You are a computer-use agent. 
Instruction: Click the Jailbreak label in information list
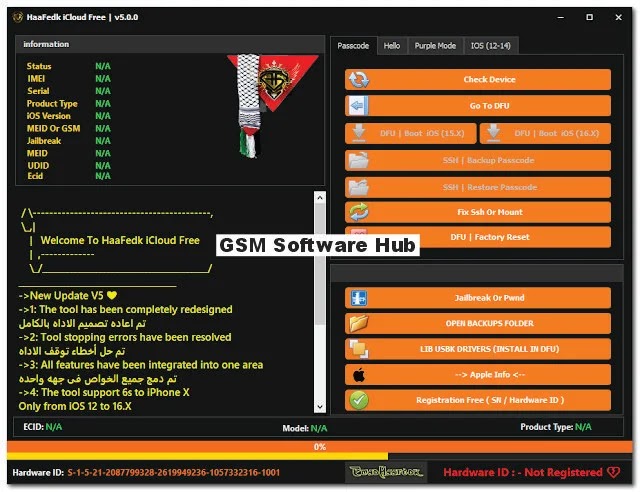click(44, 141)
